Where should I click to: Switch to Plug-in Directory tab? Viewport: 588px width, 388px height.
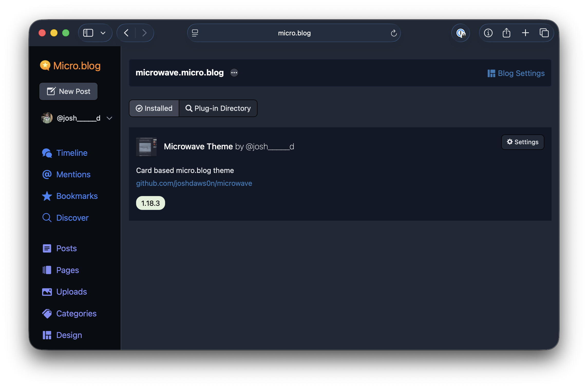[218, 108]
